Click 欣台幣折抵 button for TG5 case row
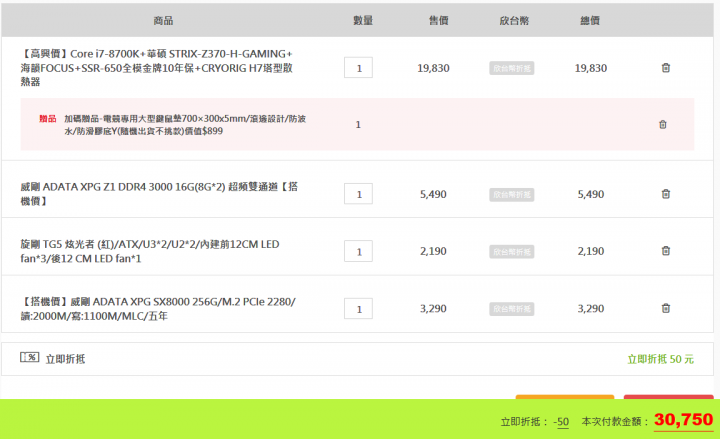Screen dimensions: 720x439 pyautogui.click(x=512, y=252)
